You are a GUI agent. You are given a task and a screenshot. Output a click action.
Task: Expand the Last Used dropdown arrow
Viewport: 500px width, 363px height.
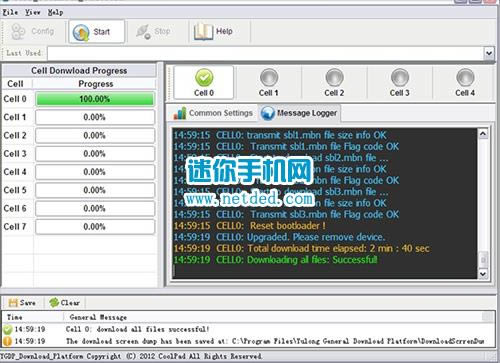489,53
